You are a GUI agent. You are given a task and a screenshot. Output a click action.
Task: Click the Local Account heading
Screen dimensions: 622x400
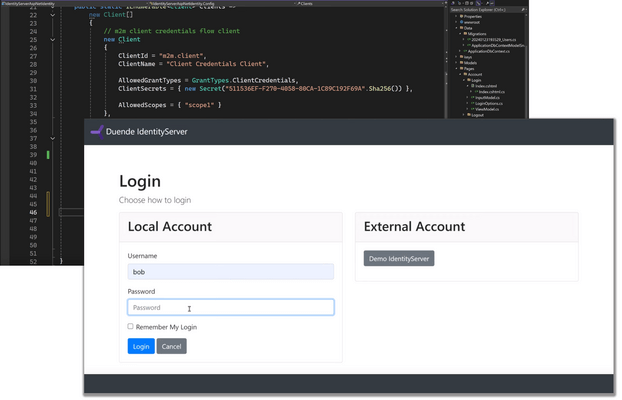click(170, 227)
